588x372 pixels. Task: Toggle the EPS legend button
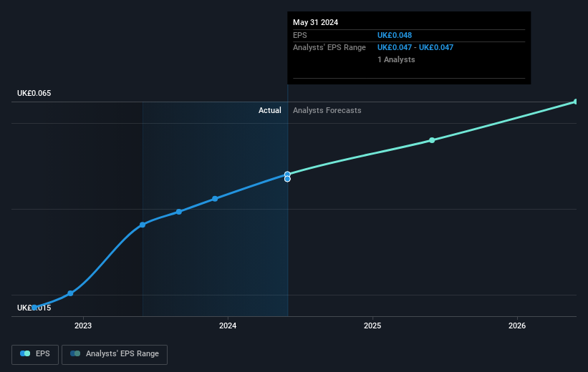35,354
